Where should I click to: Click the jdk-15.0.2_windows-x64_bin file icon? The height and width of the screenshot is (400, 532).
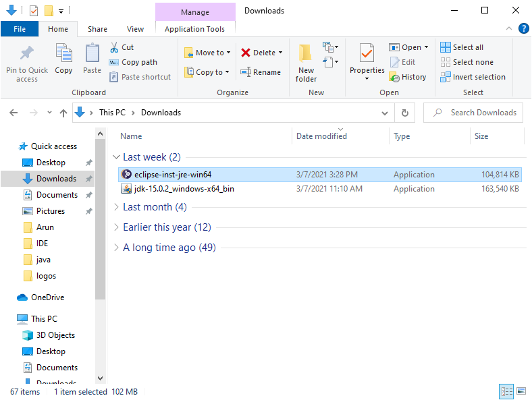point(126,188)
